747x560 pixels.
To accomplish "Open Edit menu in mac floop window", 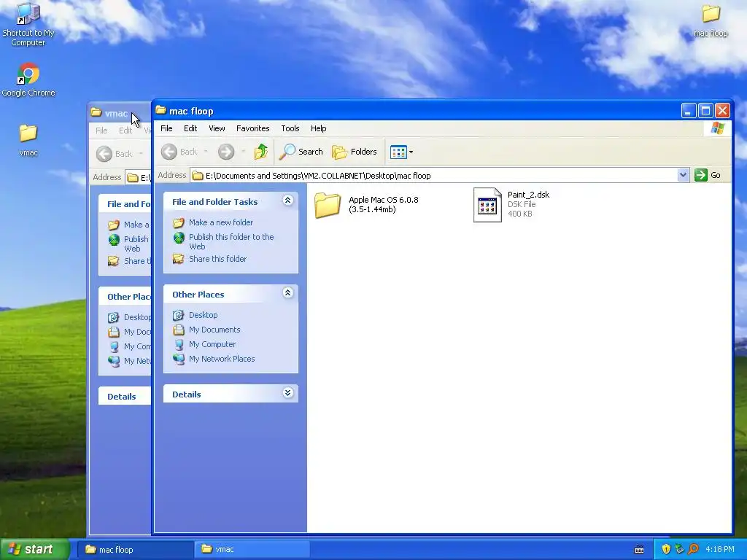I will [190, 128].
